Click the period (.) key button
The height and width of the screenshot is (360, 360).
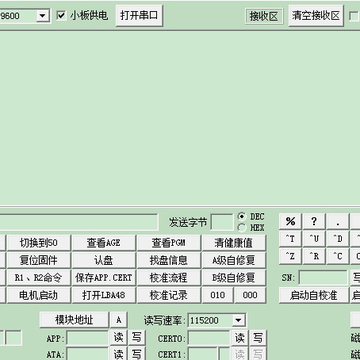click(338, 221)
